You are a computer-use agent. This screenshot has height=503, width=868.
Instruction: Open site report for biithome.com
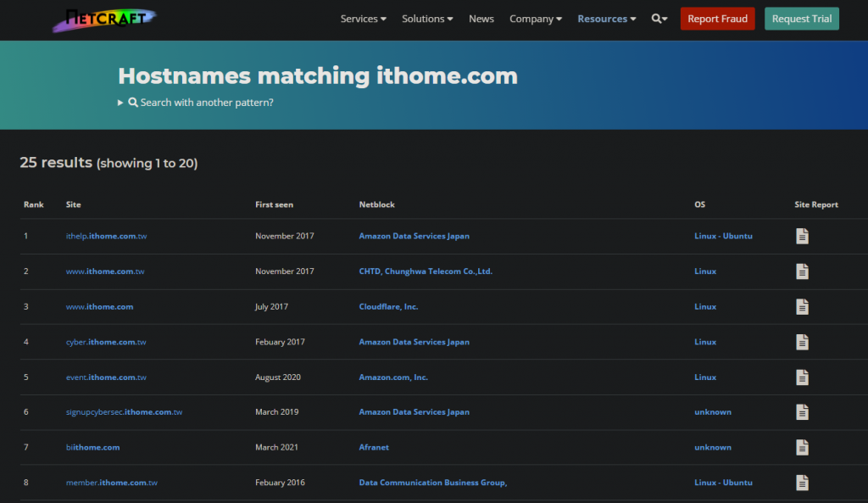(x=802, y=448)
